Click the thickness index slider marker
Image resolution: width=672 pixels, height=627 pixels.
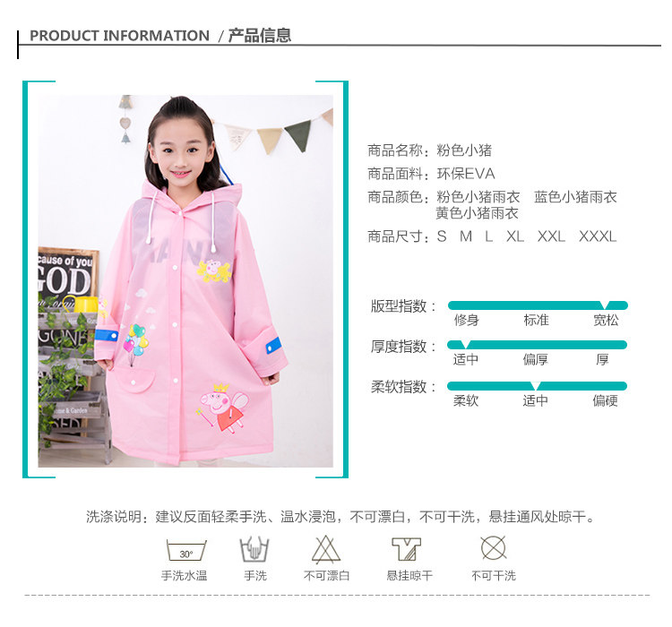(x=464, y=345)
